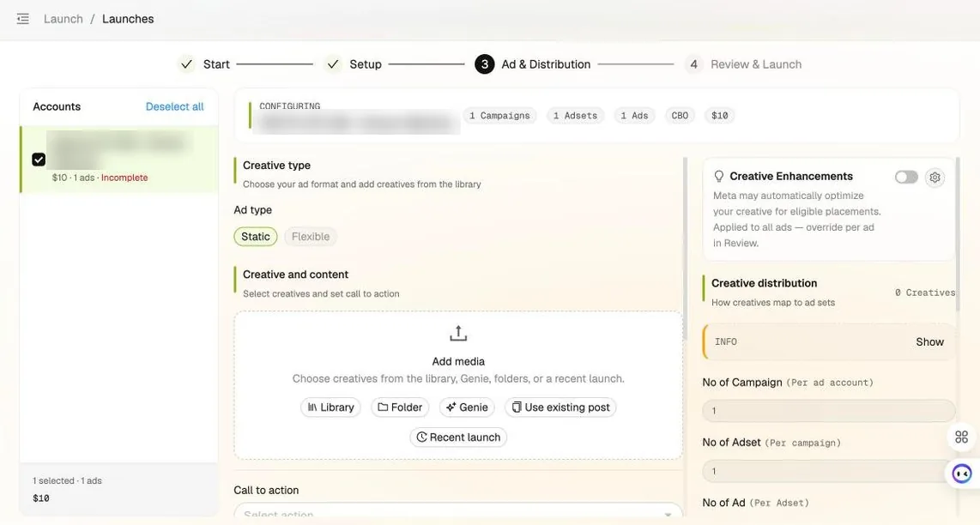This screenshot has height=525, width=980.
Task: Open Launches breadcrumb item
Action: click(x=128, y=19)
